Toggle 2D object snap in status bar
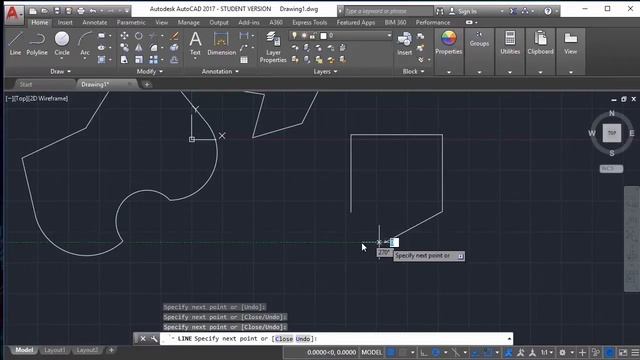This screenshot has width=640, height=360. click(489, 352)
